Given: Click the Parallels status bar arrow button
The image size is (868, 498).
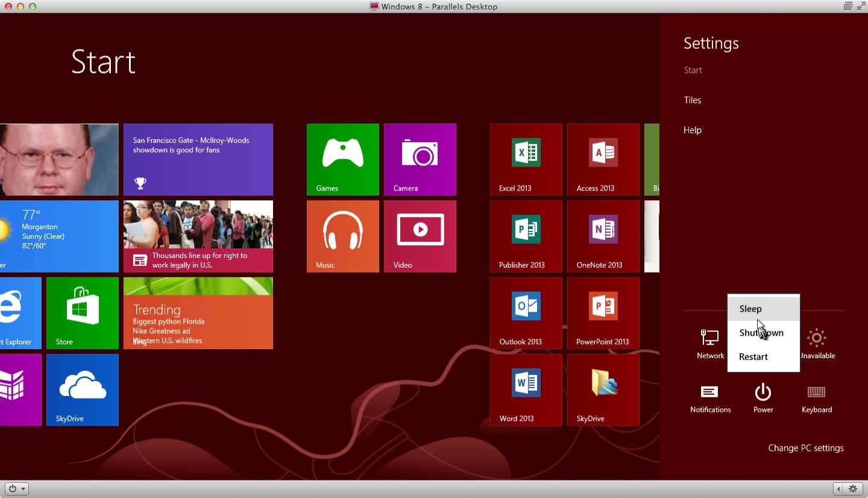Looking at the screenshot, I should click(x=839, y=488).
